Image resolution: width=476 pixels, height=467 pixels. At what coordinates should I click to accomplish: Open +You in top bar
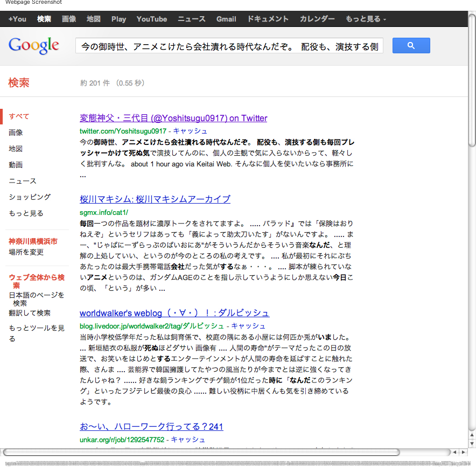click(x=17, y=19)
